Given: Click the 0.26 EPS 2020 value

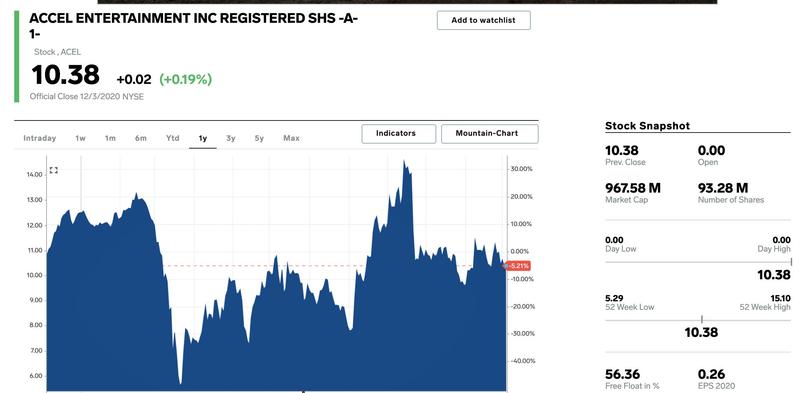Looking at the screenshot, I should (x=711, y=374).
